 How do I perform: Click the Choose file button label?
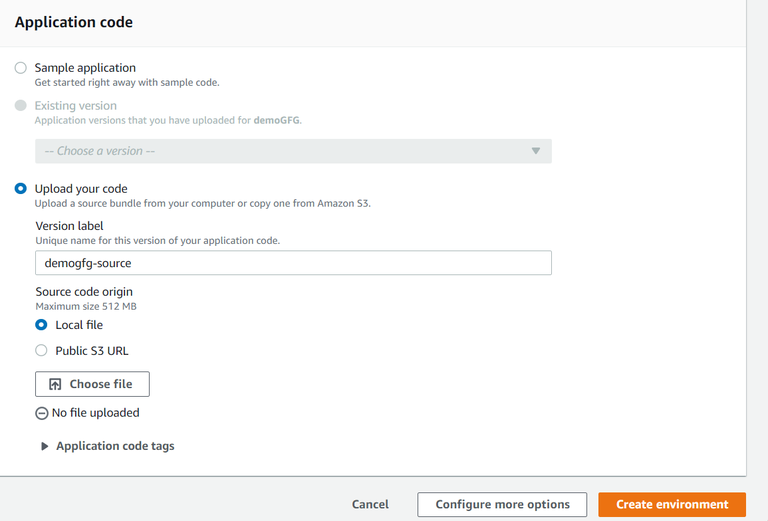click(101, 384)
